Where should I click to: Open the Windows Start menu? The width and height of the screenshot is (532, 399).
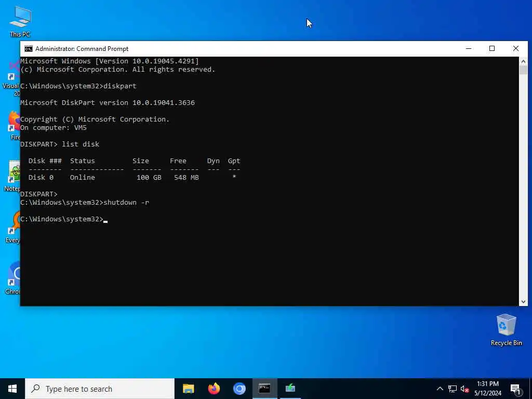click(x=12, y=389)
